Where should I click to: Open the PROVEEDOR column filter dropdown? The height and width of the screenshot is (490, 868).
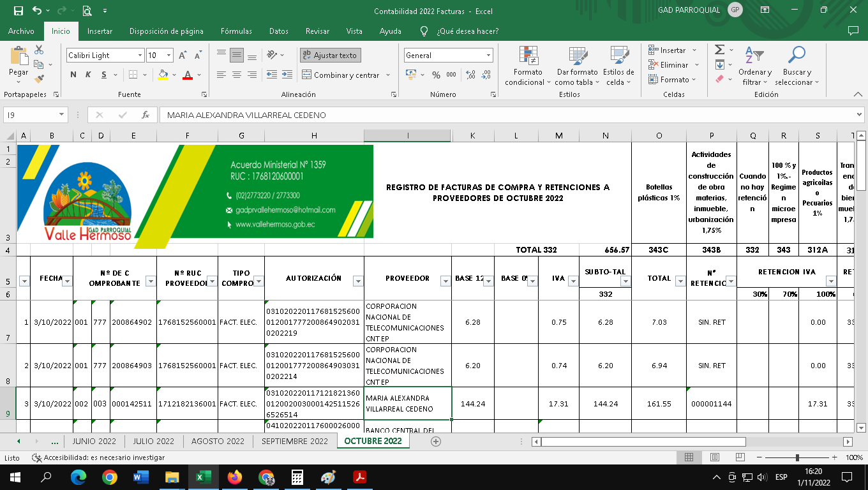point(445,281)
